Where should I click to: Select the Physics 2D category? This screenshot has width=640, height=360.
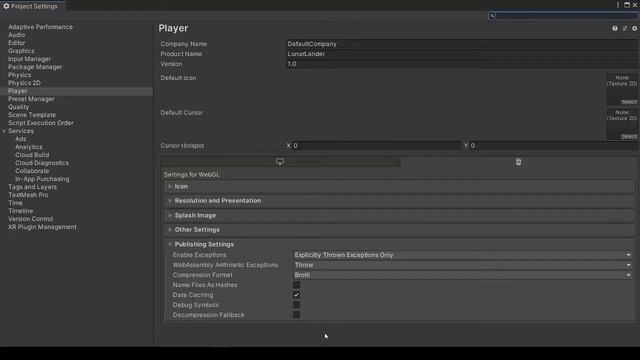tap(24, 83)
